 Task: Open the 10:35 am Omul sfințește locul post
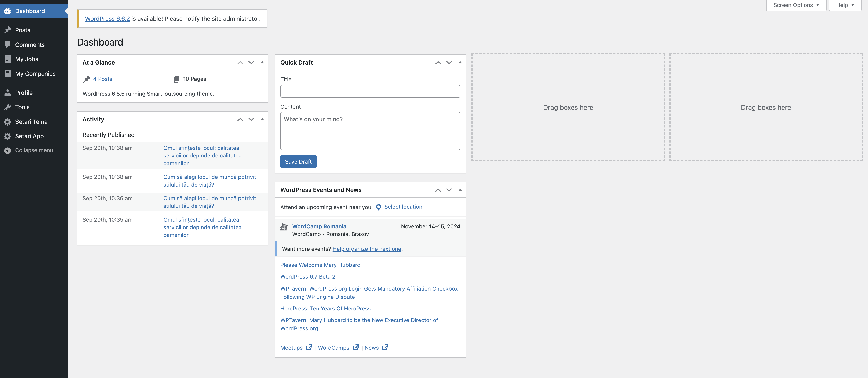click(x=202, y=227)
